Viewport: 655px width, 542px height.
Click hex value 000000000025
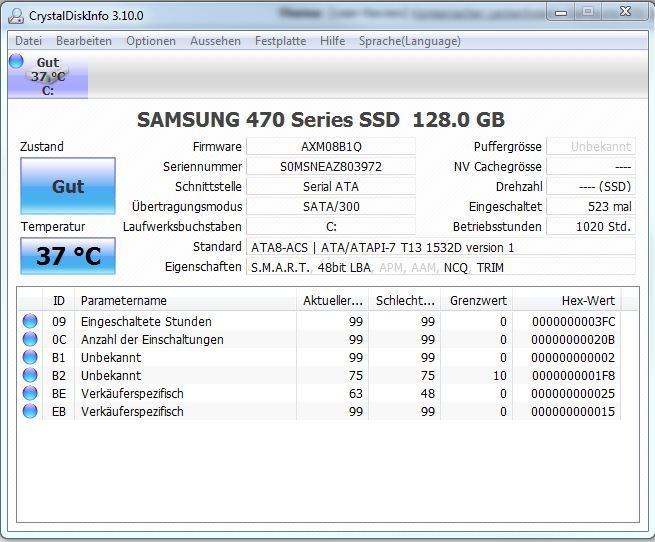(573, 393)
